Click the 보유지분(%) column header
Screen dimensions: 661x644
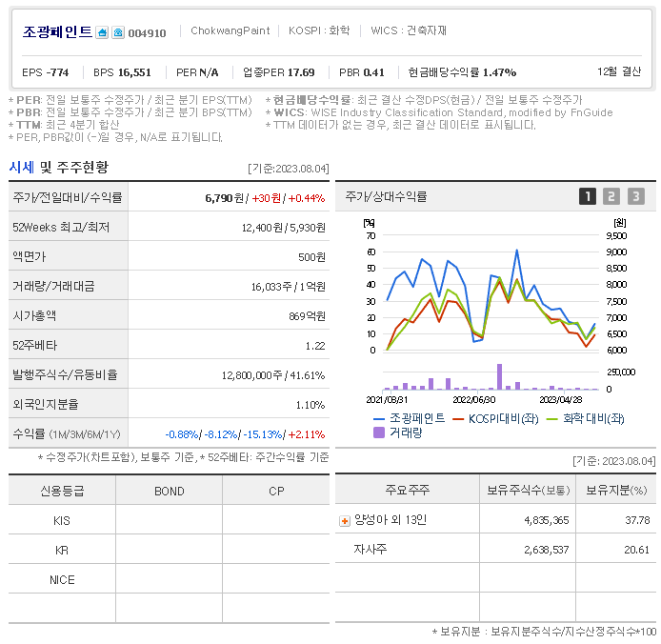point(616,490)
